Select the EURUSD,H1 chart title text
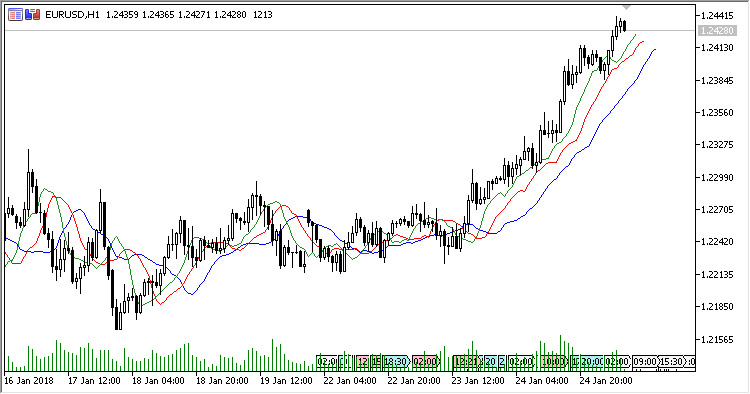The width and height of the screenshot is (750, 394). (x=72, y=15)
